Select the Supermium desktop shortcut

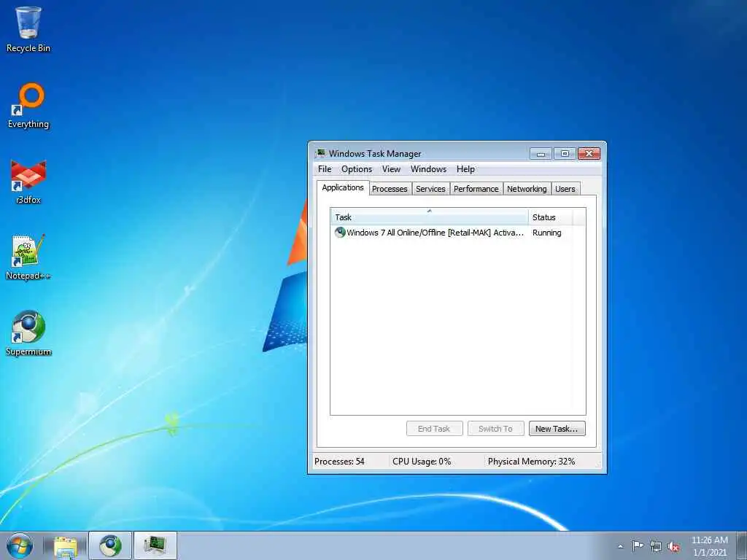(x=28, y=333)
